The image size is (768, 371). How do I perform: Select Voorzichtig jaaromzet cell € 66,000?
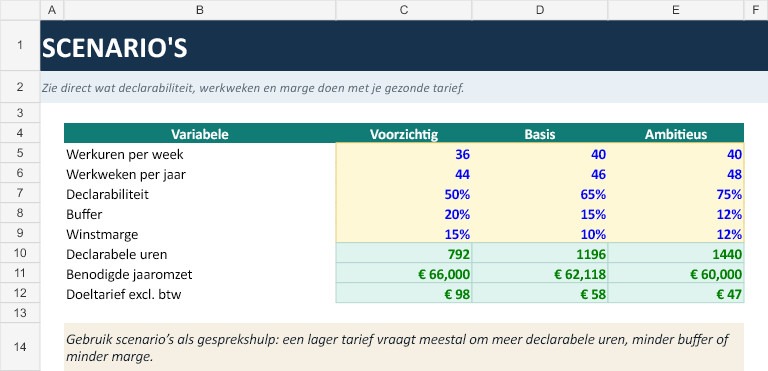click(x=404, y=274)
